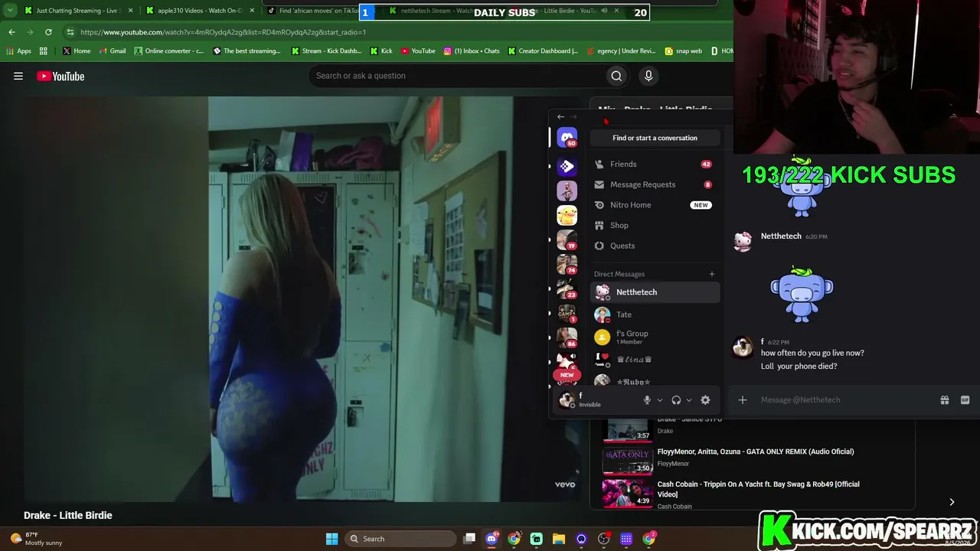The height and width of the screenshot is (551, 980).
Task: Open Discord Quests
Action: coord(655,246)
